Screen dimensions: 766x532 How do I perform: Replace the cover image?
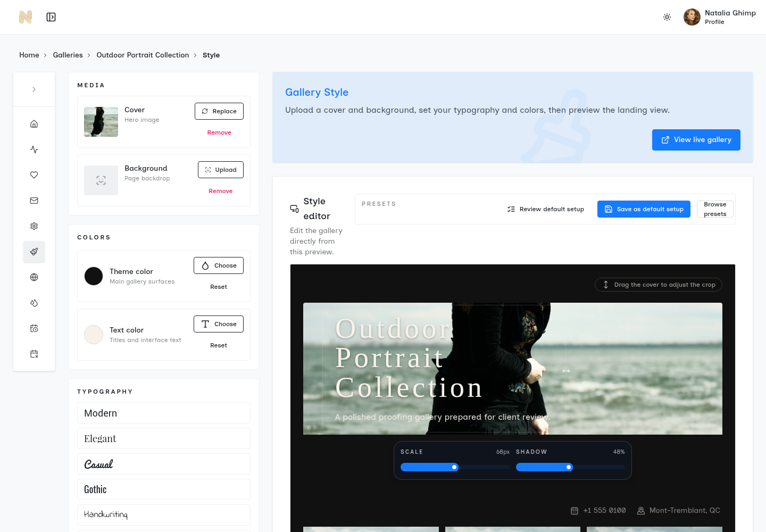pos(219,111)
